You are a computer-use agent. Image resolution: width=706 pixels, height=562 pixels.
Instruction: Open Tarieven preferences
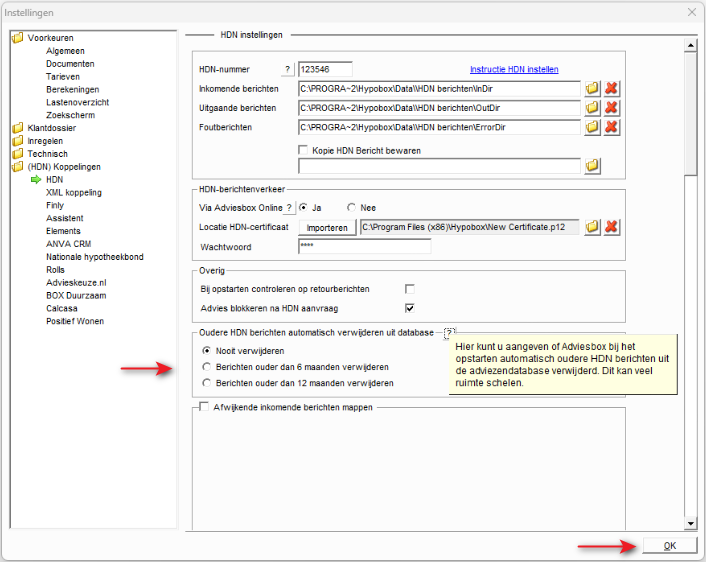pos(63,77)
